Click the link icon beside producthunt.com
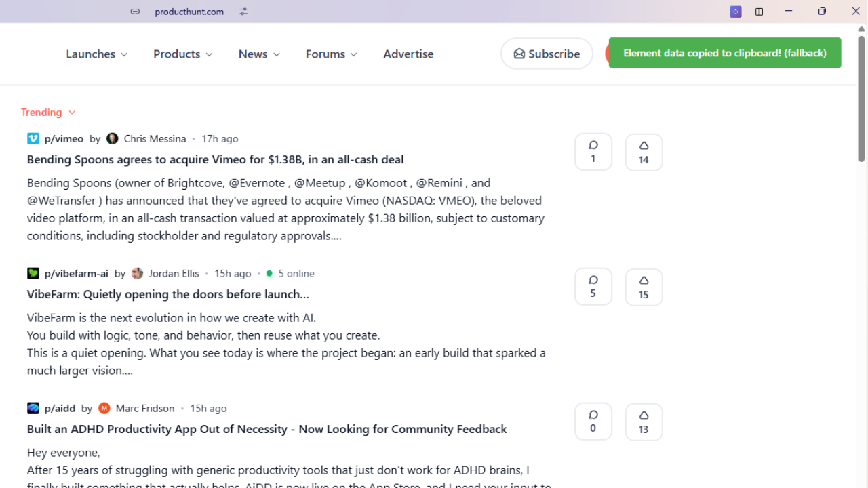The image size is (868, 488). [x=136, y=12]
